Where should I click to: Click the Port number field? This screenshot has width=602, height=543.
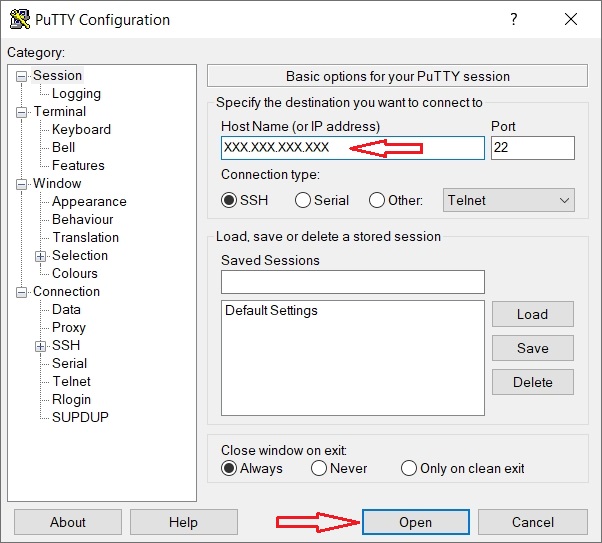532,148
